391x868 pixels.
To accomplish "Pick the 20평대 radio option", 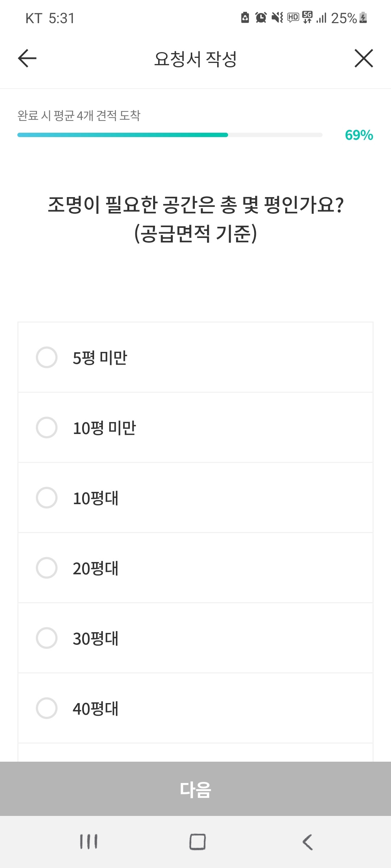I will [x=47, y=568].
